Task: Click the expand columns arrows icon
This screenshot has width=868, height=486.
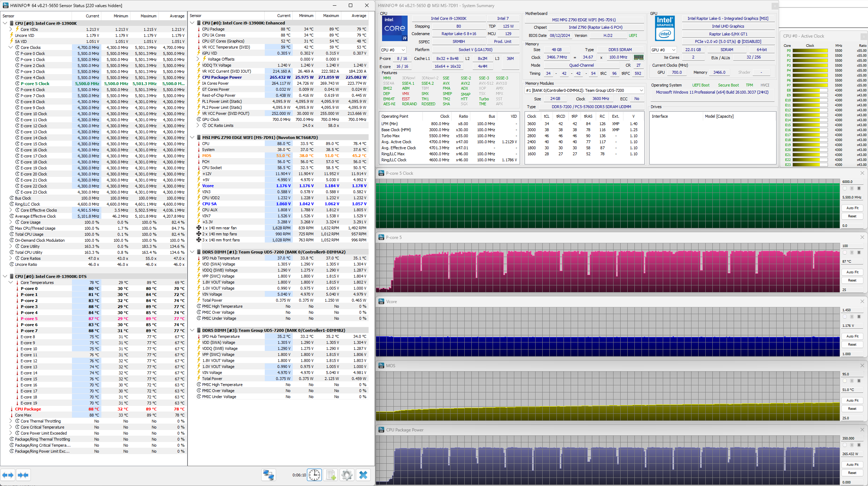Action: click(8, 475)
